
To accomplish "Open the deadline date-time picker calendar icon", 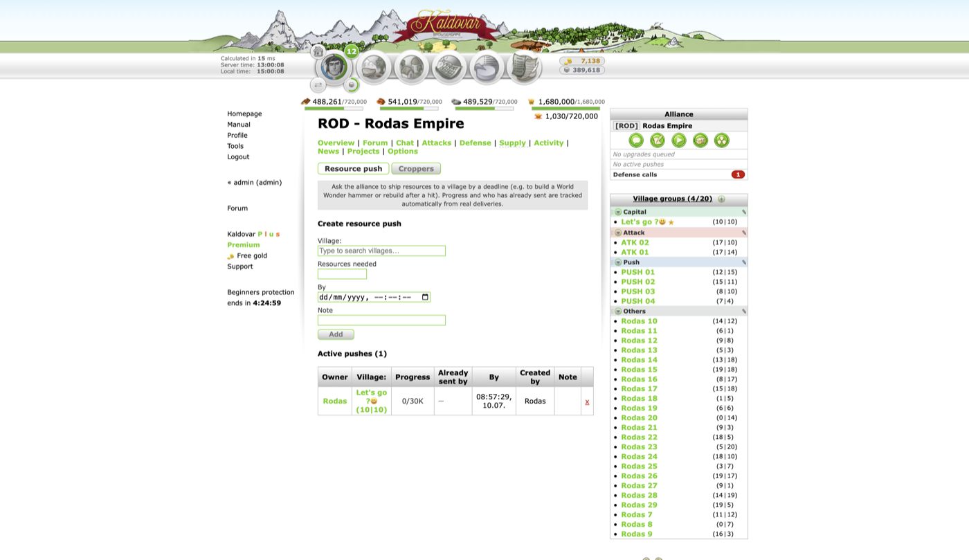I will click(x=425, y=297).
